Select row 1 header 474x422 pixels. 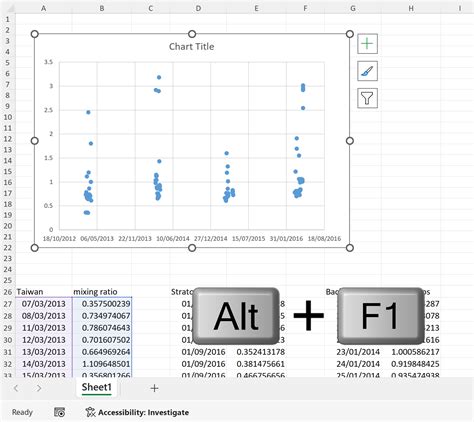tap(7, 19)
